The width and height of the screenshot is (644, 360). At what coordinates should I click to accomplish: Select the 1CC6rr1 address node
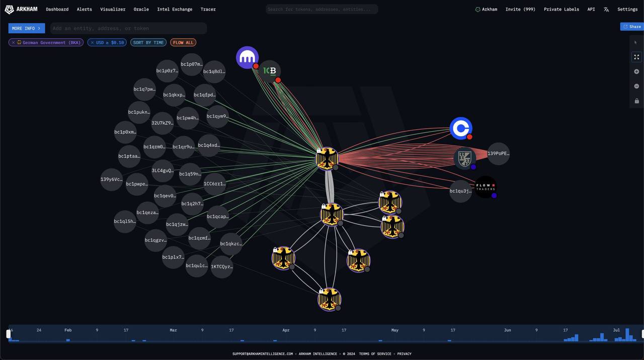[x=214, y=184]
